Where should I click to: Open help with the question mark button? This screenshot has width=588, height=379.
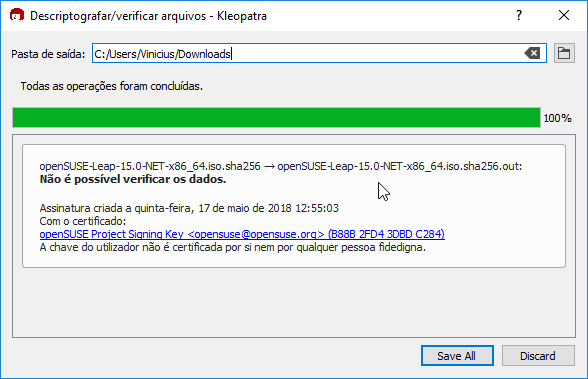click(519, 15)
